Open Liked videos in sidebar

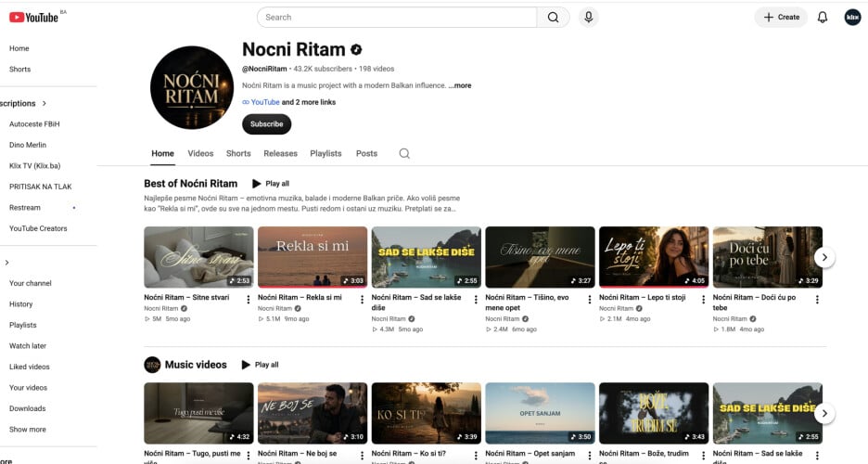[x=30, y=367]
